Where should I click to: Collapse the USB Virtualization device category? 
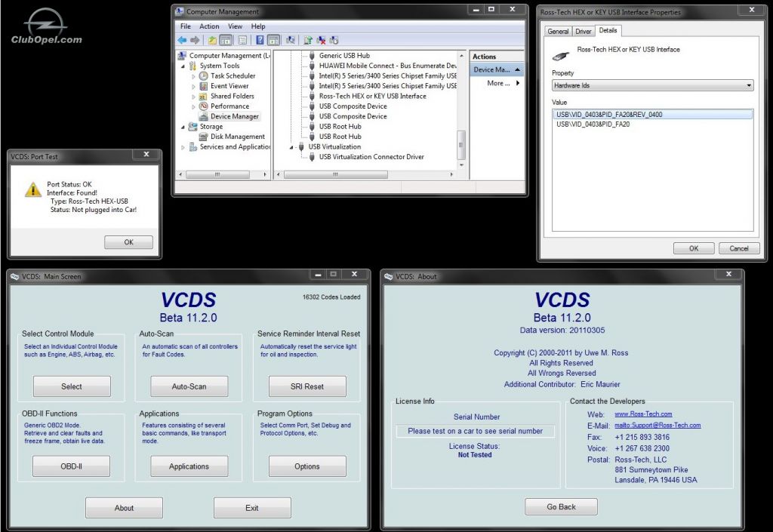point(291,147)
